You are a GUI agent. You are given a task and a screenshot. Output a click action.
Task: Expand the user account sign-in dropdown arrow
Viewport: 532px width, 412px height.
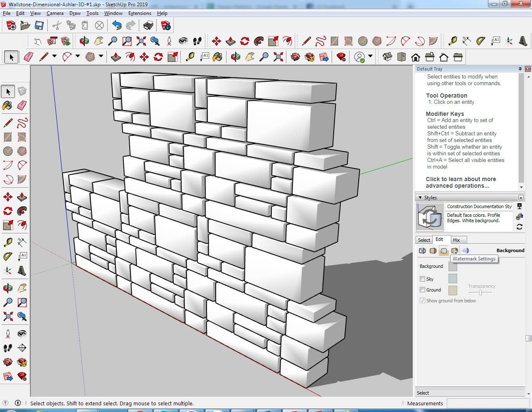[x=370, y=56]
